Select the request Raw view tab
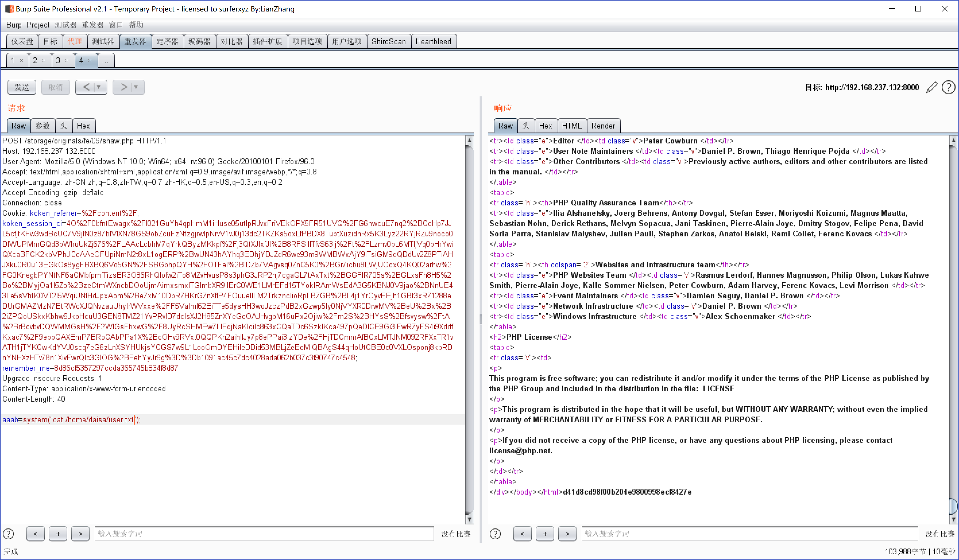The image size is (959, 560). click(x=19, y=126)
